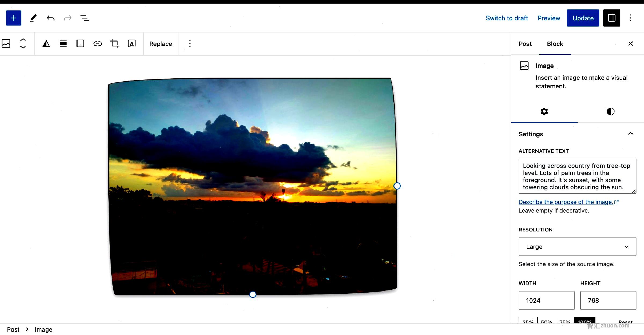Click the Update button
This screenshot has height=335, width=644.
tap(583, 18)
